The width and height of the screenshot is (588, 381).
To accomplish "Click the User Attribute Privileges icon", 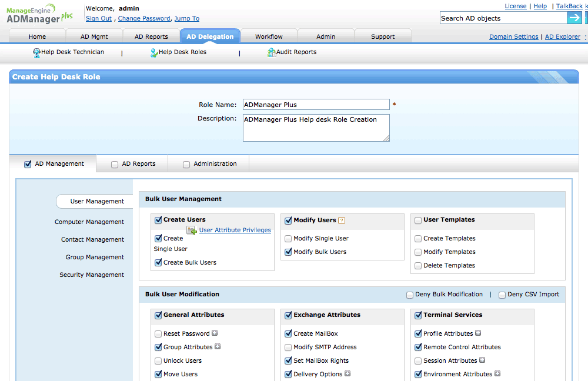I will tap(192, 230).
